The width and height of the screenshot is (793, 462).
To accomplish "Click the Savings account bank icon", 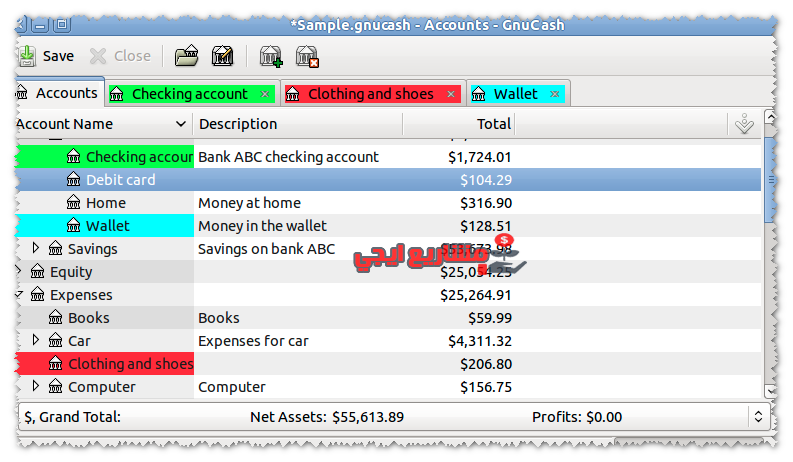I will pos(56,249).
